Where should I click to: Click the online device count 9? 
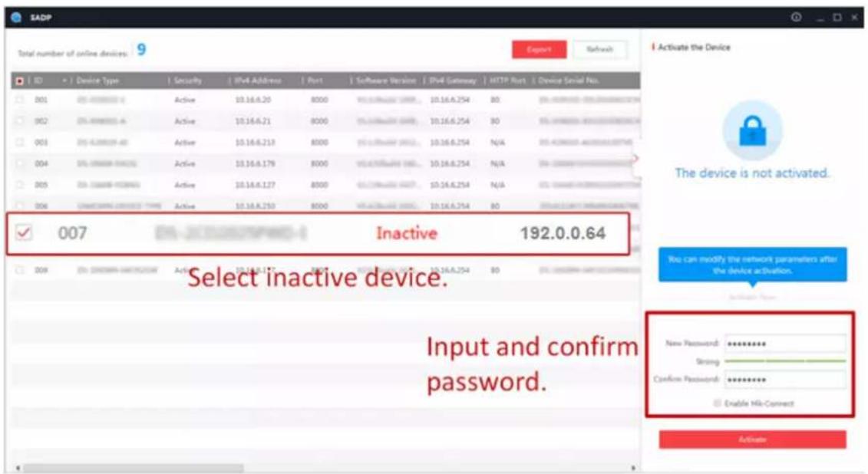(142, 50)
